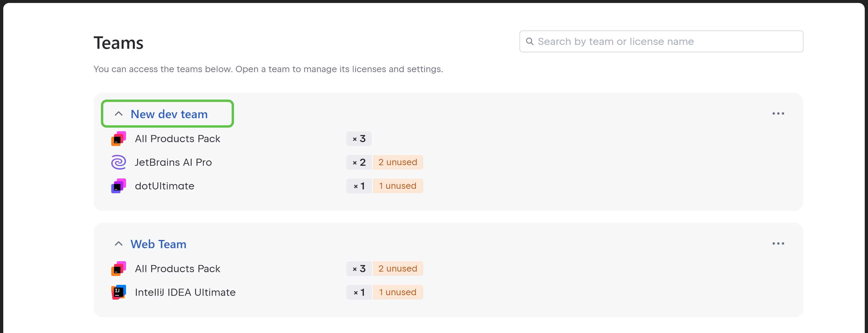Click 2 unused beside Web Team All Products Pack
The width and height of the screenshot is (868, 333).
click(398, 269)
